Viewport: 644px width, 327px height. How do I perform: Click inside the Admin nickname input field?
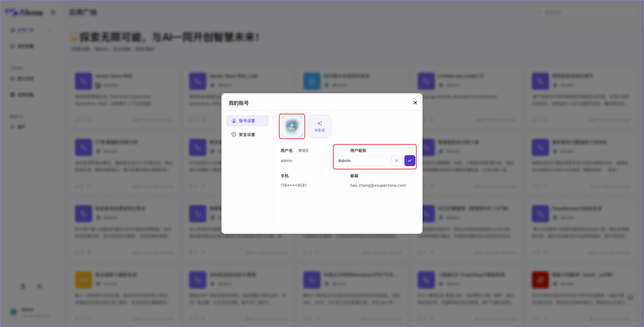[361, 161]
